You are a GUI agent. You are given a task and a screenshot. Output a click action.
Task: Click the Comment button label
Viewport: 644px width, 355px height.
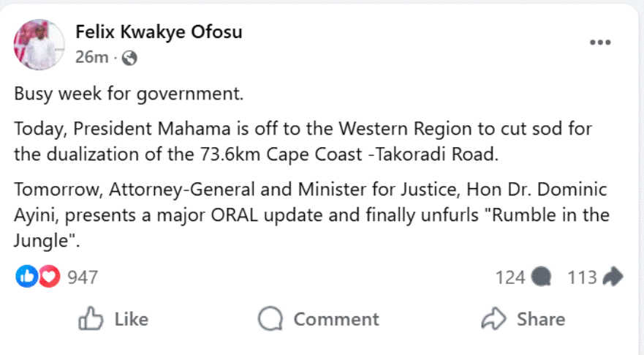tap(336, 319)
